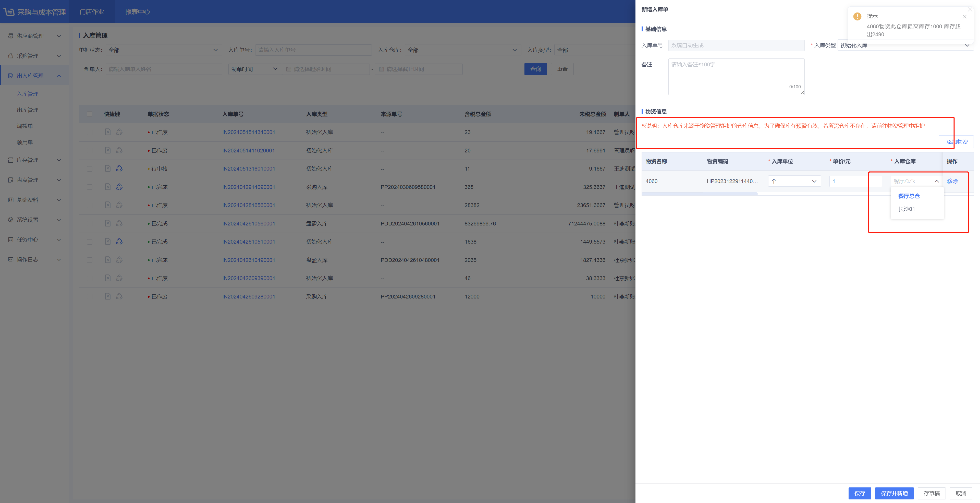Toggle the select-all checkbox in table header

coord(89,114)
